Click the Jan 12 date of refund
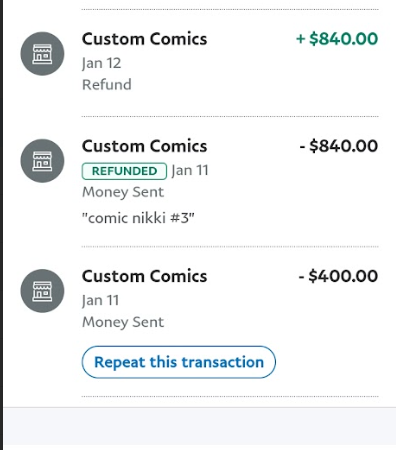The image size is (396, 450). (101, 63)
